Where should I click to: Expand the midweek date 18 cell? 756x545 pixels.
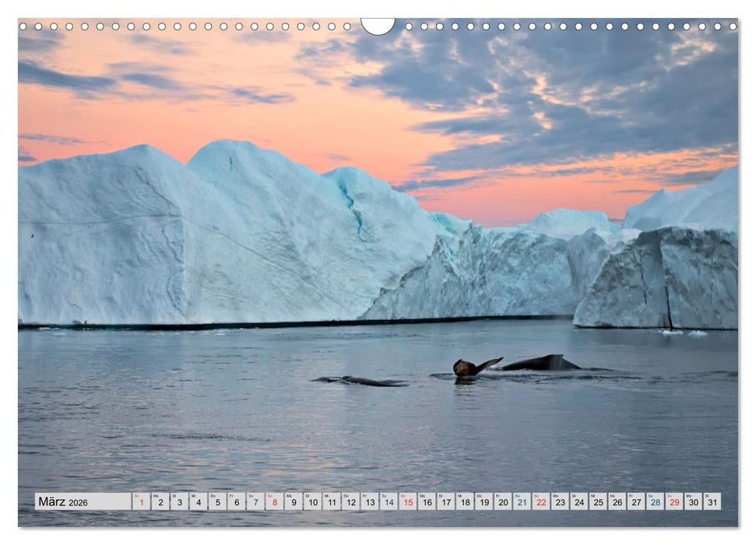pos(464,501)
